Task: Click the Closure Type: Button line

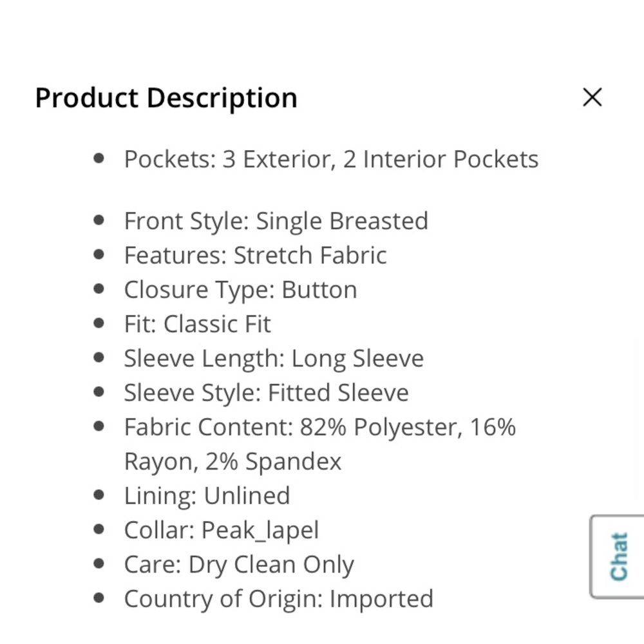Action: (240, 290)
